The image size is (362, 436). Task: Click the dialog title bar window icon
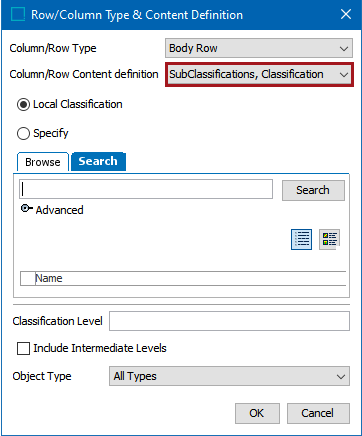(18, 15)
